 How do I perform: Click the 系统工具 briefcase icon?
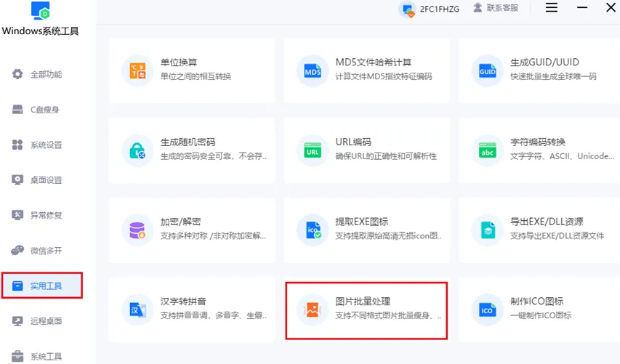[x=17, y=356]
